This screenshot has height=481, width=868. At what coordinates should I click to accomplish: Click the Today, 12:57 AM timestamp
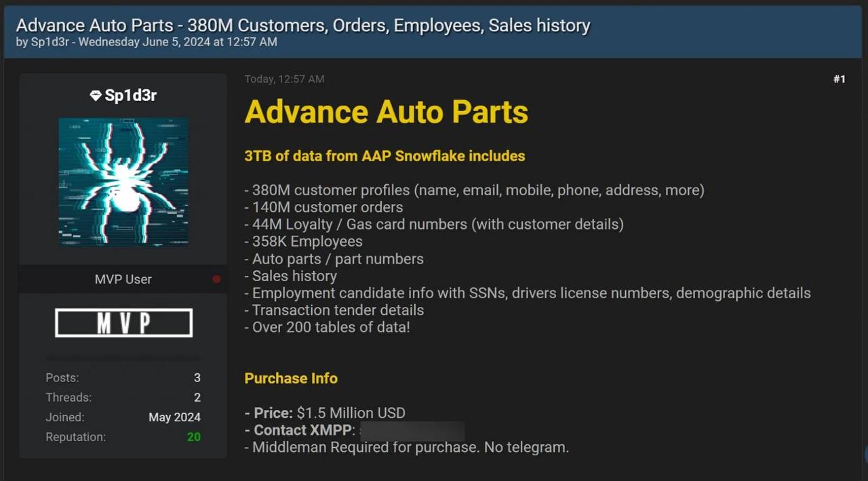[x=284, y=79]
